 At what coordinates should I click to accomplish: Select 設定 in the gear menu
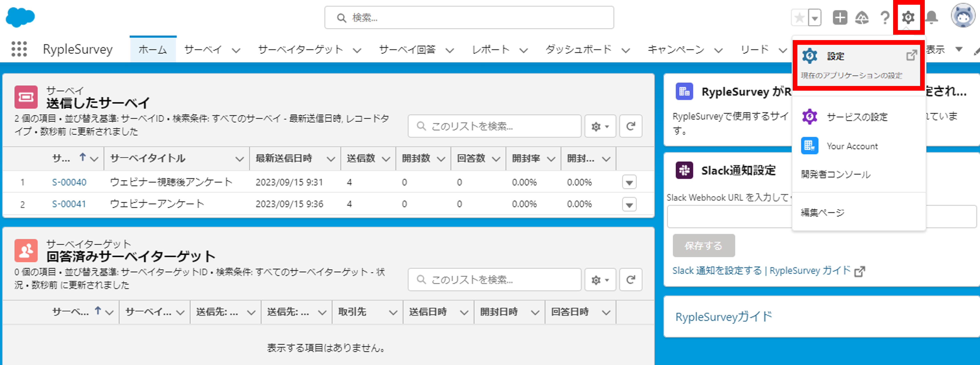pos(835,56)
